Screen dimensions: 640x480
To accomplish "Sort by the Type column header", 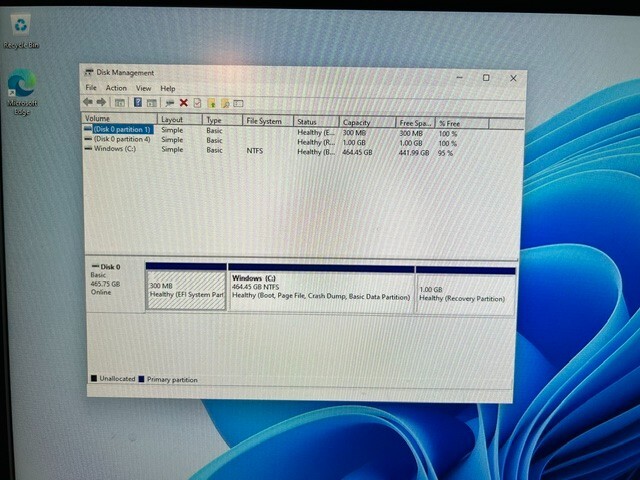I will pos(222,120).
